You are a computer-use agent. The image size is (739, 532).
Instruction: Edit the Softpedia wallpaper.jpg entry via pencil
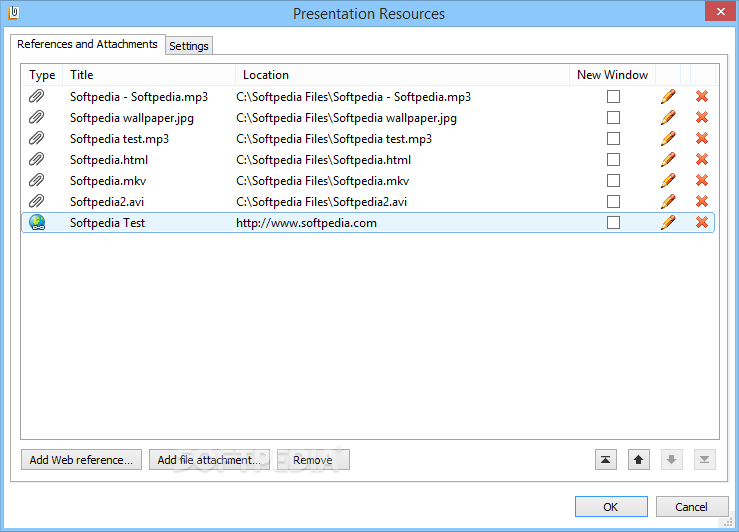(668, 117)
